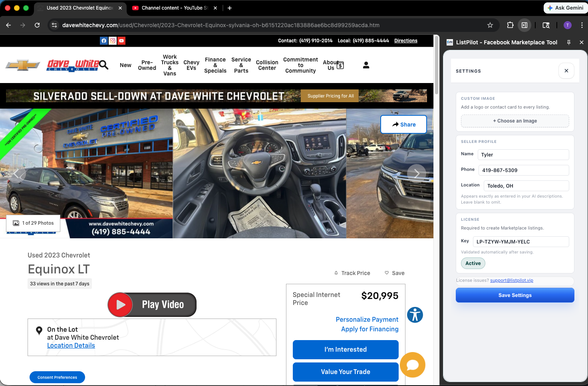Pin the ListPilot side panel
Screen dimensions: 588x386
[569, 42]
